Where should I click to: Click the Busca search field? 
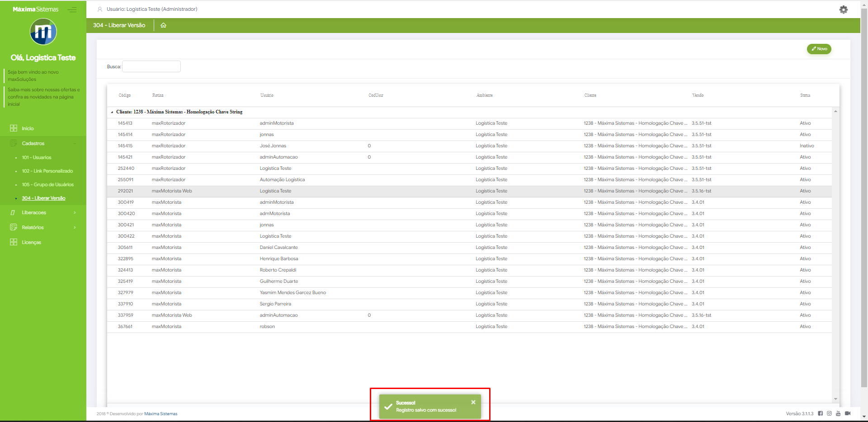pos(151,66)
